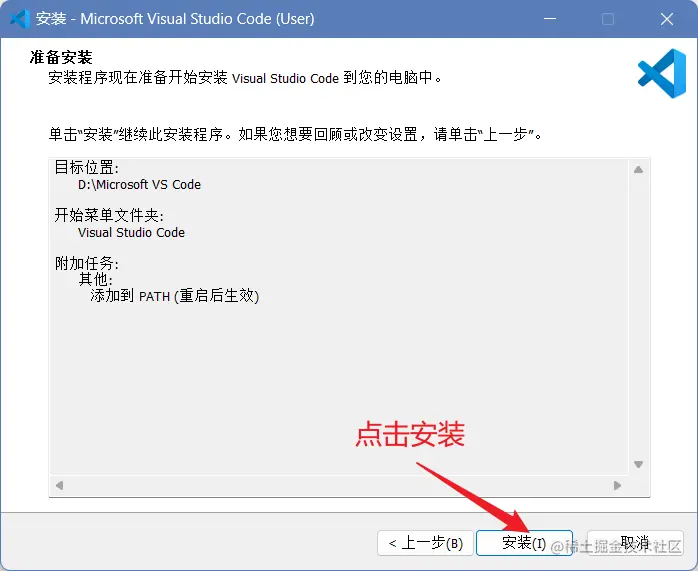Minimize the installer window

tap(550, 19)
